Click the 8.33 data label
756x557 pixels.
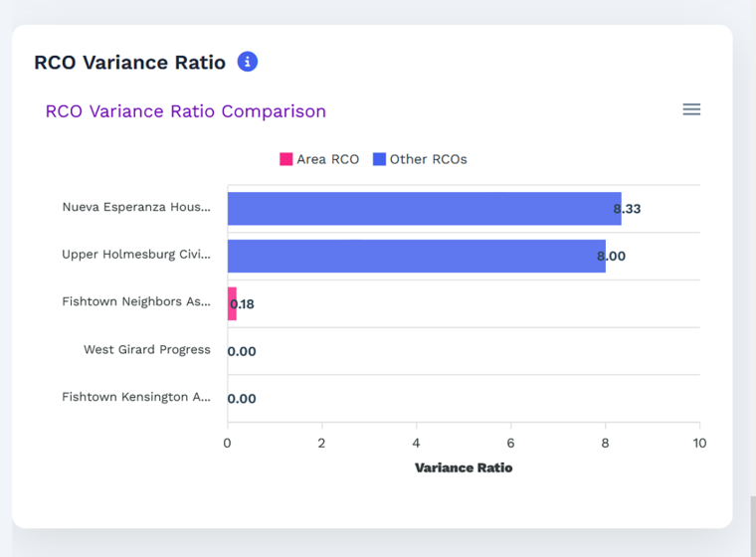pyautogui.click(x=627, y=209)
